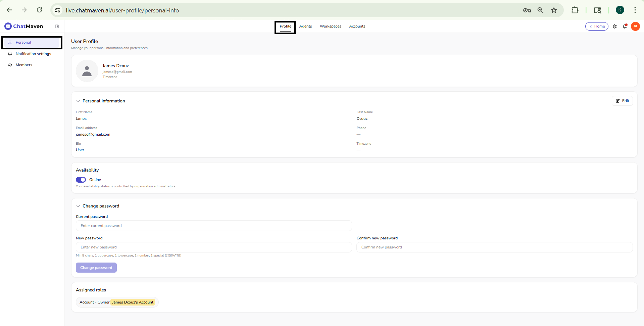Switch to the Accounts tab
644x326 pixels.
[x=357, y=26]
